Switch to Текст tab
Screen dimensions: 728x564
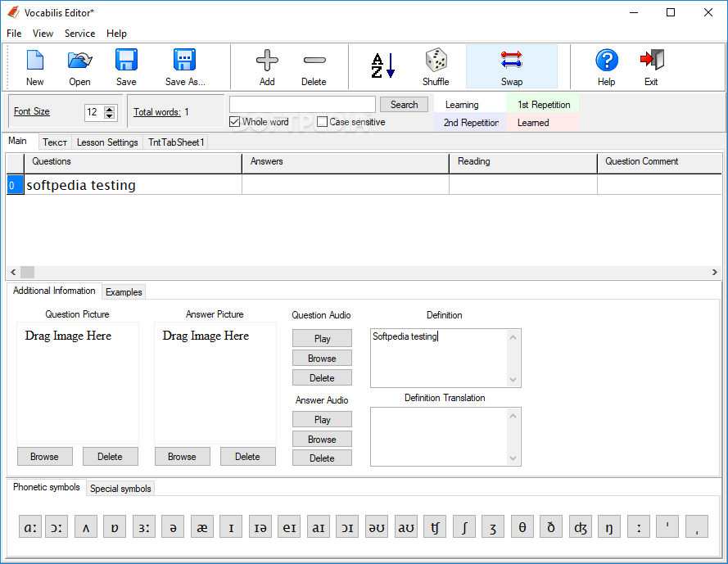pos(55,142)
